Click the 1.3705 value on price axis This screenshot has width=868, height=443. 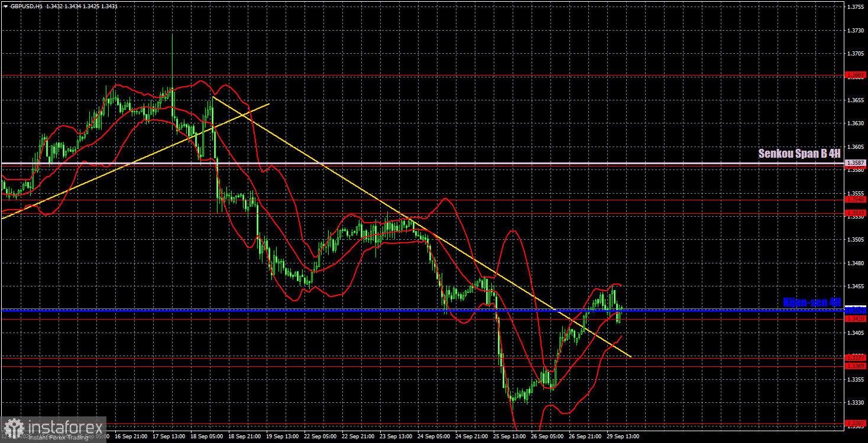856,54
